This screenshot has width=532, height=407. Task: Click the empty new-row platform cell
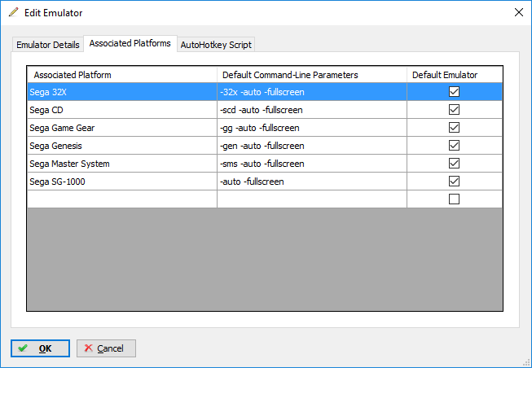(122, 199)
